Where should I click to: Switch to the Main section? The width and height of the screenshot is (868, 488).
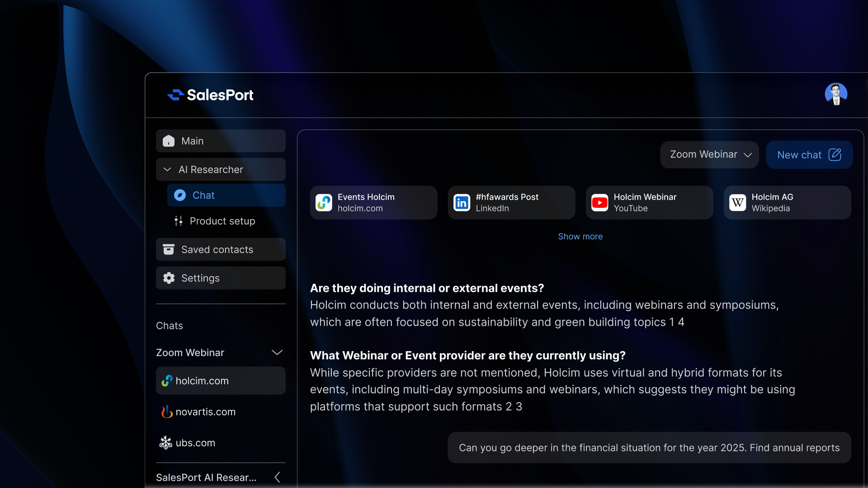192,141
